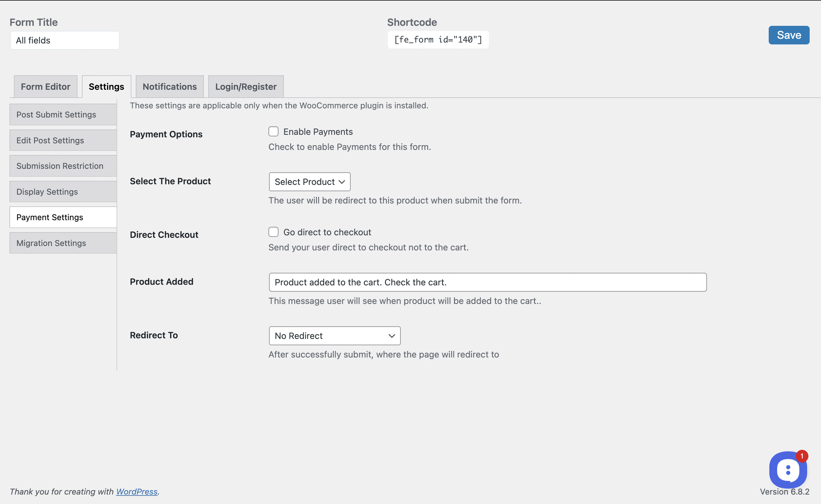Click the Product Added message field
821x504 pixels.
(x=488, y=282)
